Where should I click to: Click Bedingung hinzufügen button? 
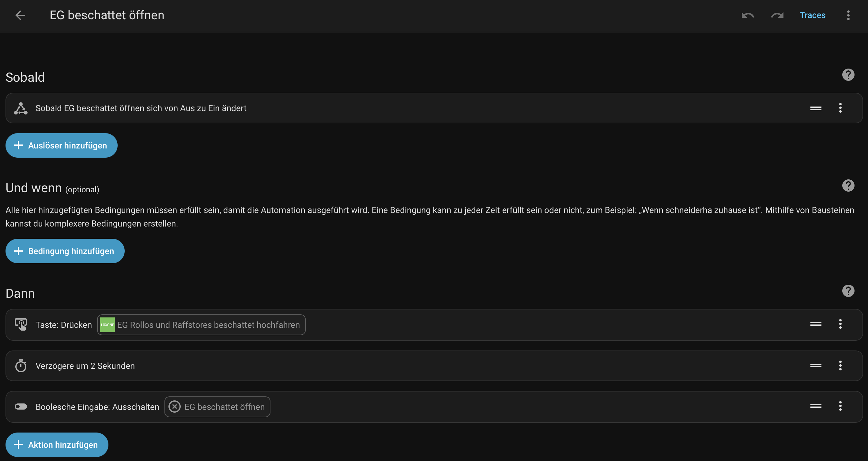(65, 251)
